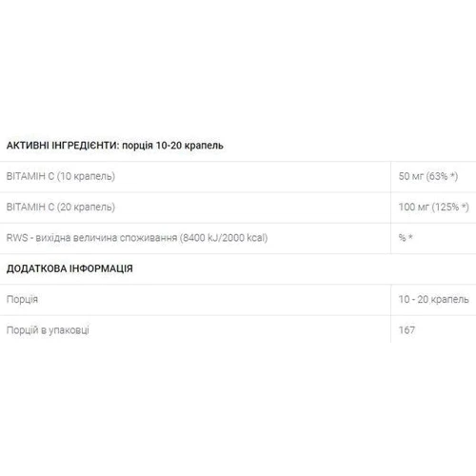Screen dimensions: 476x476
Task: Select the 'Порція' row label
Action: [x=22, y=299]
